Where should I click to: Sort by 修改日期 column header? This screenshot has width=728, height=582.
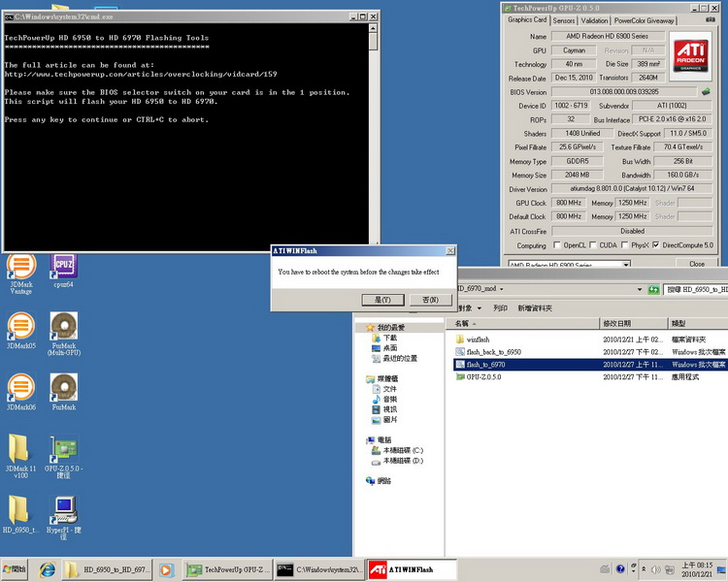pyautogui.click(x=634, y=323)
